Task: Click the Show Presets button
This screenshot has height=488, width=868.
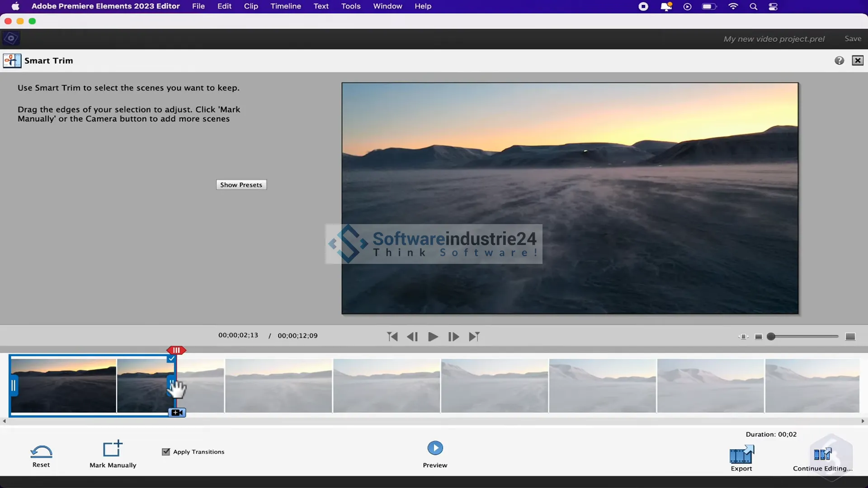Action: tap(241, 185)
